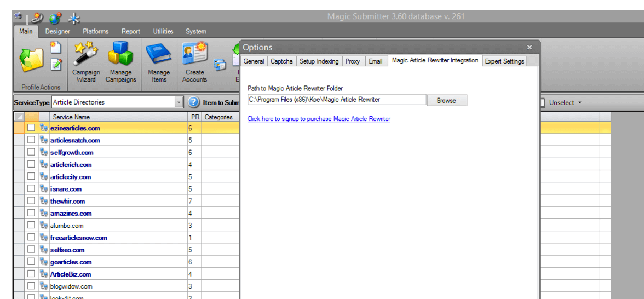
Task: Open the ServiceType dropdown
Action: (179, 102)
